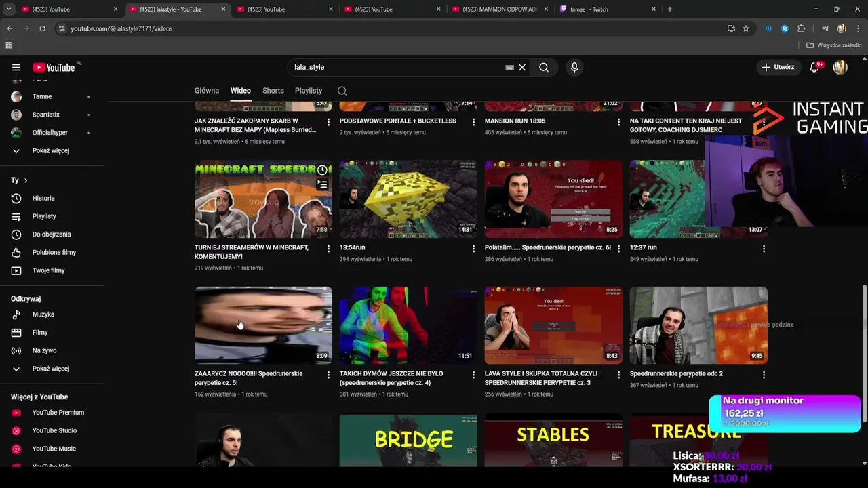Click title PODSTAWOWE PORTALE + BUCKETLESS
The width and height of the screenshot is (868, 488).
point(398,121)
